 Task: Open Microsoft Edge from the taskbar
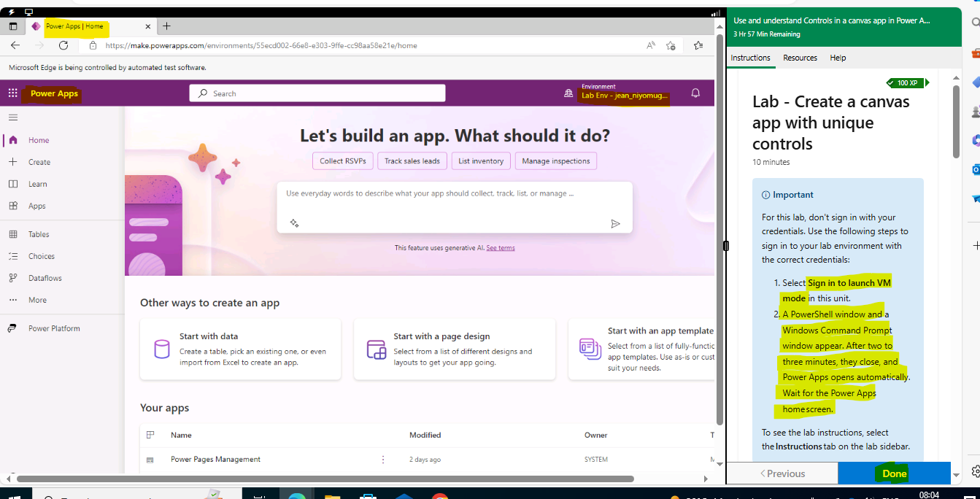(296, 495)
